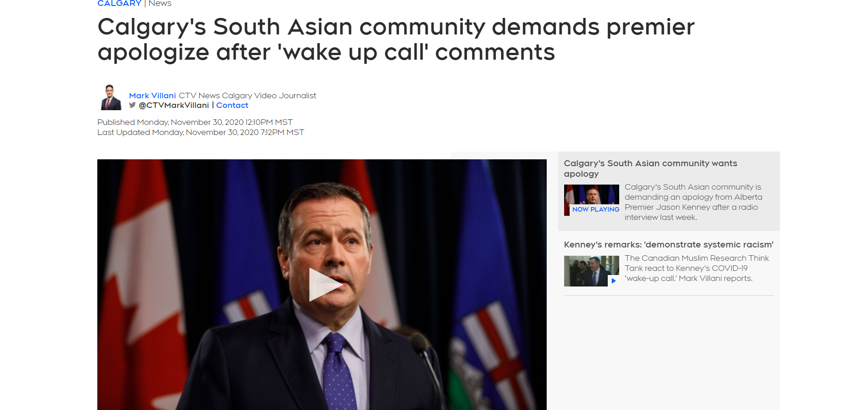Open the CALGARY section breadcrumb
Viewport: 868px width, 410px height.
coord(119,3)
